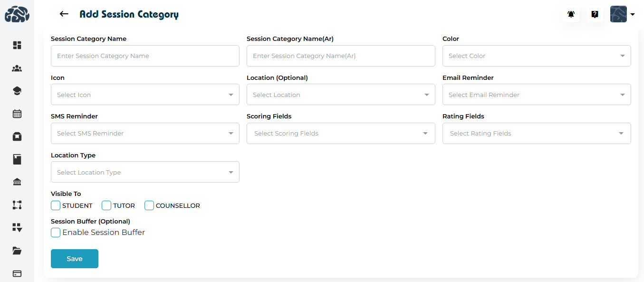Enable the Session Buffer checkbox
The height and width of the screenshot is (282, 644).
(56, 233)
